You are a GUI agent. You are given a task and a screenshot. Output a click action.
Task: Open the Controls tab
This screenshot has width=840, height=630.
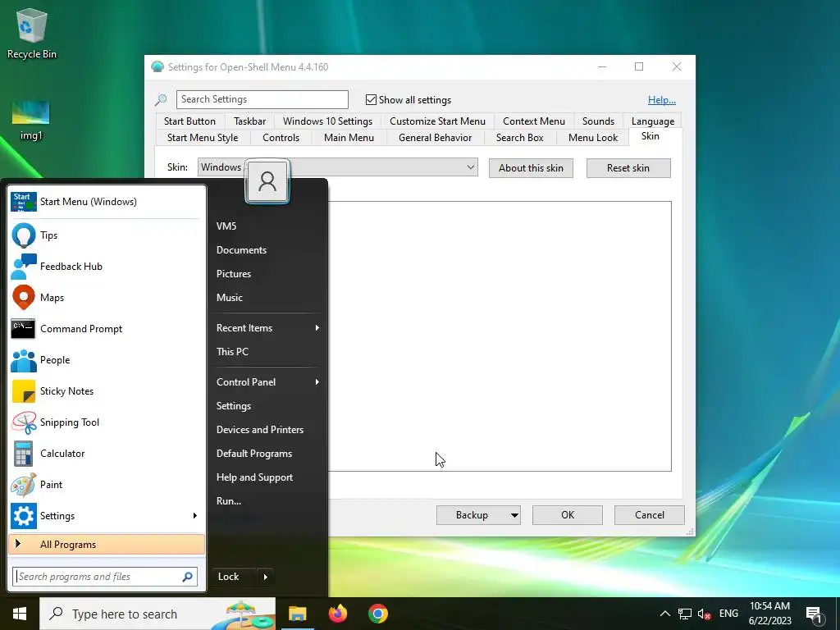click(281, 138)
